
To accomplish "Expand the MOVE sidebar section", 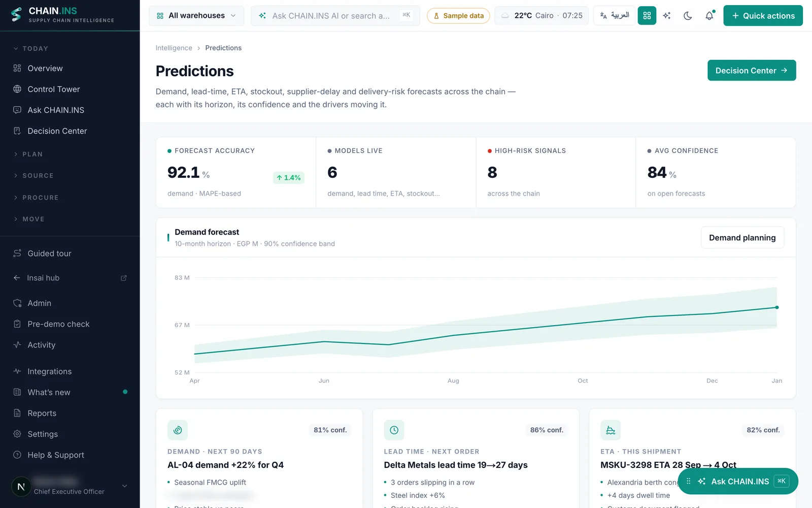I will [29, 219].
